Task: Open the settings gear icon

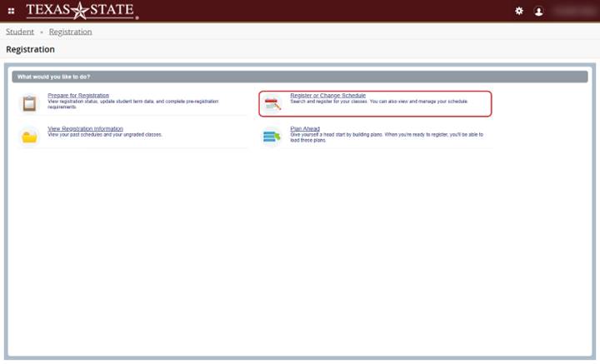Action: [x=519, y=11]
